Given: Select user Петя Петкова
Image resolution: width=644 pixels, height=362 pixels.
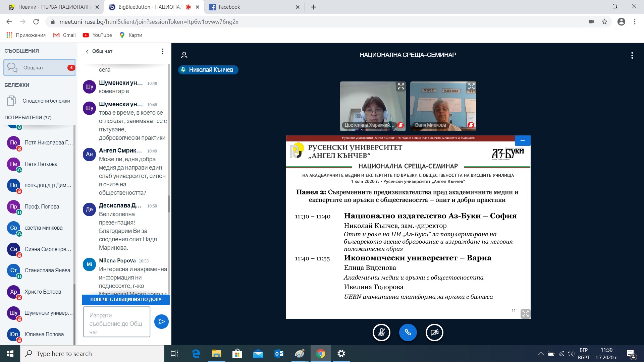Looking at the screenshot, I should [40, 164].
